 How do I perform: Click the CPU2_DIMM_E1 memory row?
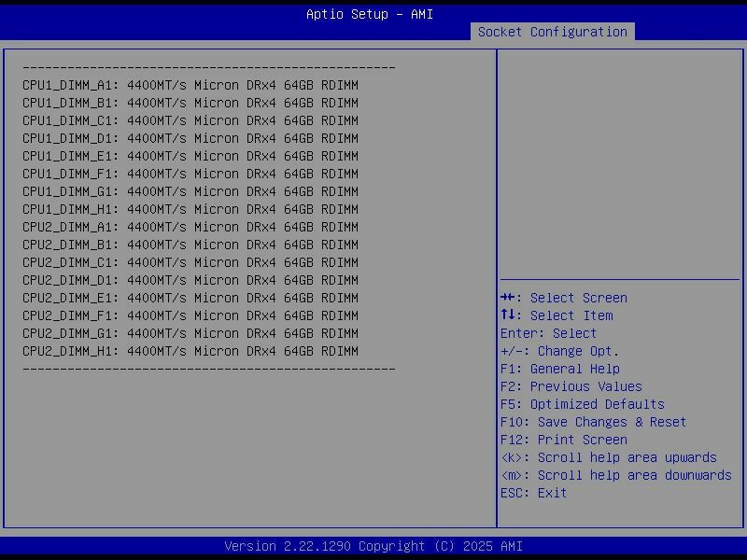(190, 298)
